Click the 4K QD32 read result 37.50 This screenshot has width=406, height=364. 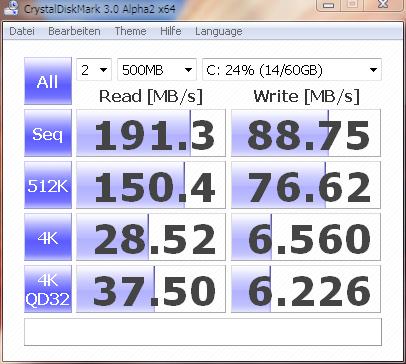pyautogui.click(x=151, y=289)
